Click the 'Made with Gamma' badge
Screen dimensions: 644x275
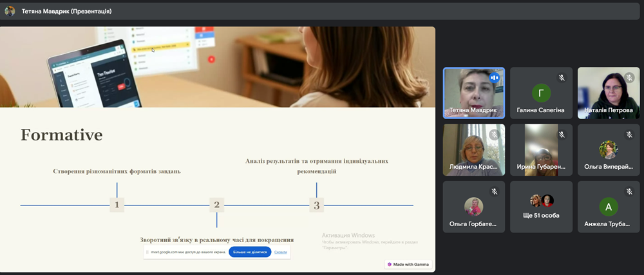click(x=408, y=264)
